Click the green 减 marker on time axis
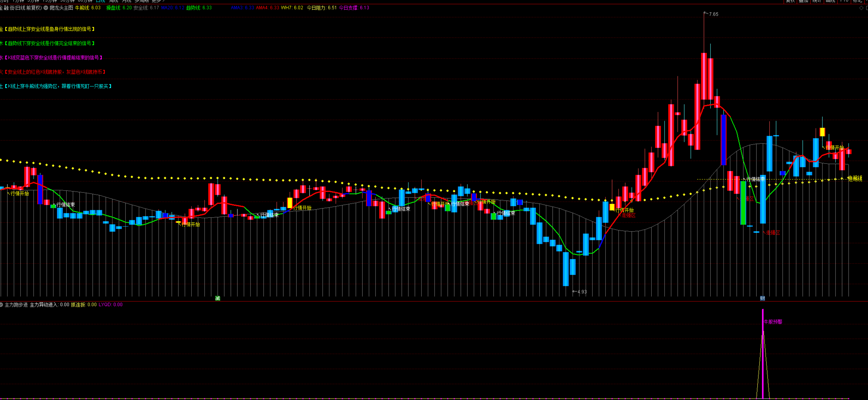The width and height of the screenshot is (868, 400). (x=218, y=298)
